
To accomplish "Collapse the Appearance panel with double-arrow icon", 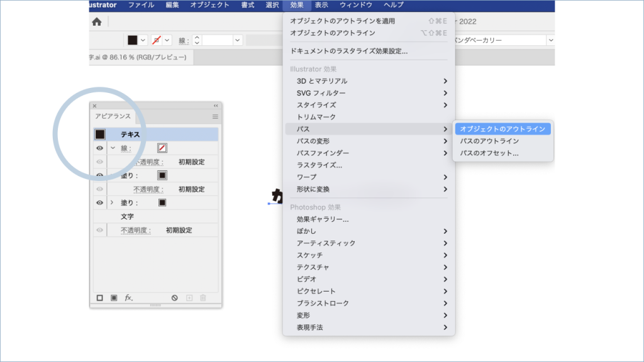I will [x=216, y=106].
